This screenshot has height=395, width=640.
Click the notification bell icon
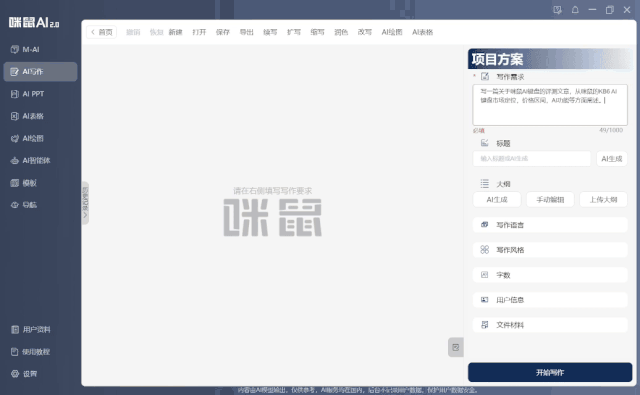tap(575, 10)
